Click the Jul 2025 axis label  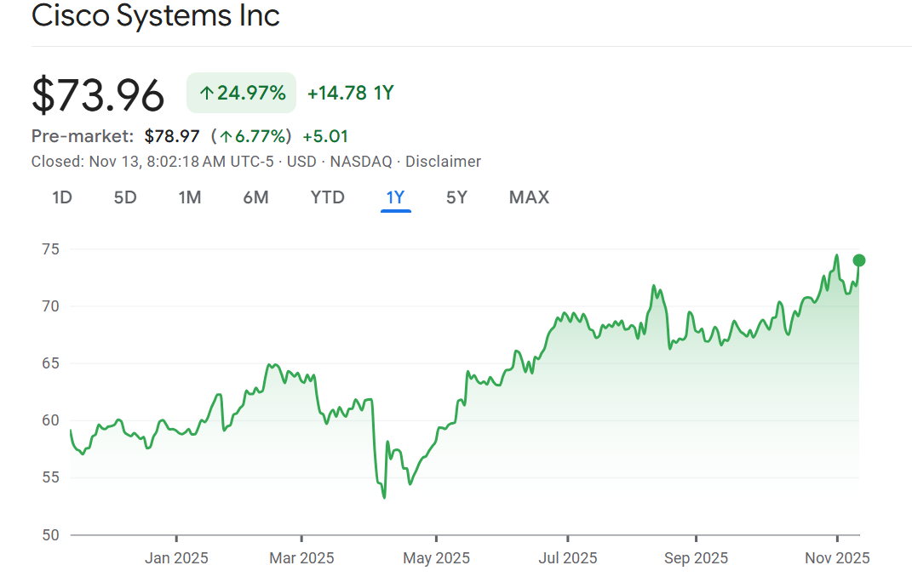pyautogui.click(x=567, y=558)
